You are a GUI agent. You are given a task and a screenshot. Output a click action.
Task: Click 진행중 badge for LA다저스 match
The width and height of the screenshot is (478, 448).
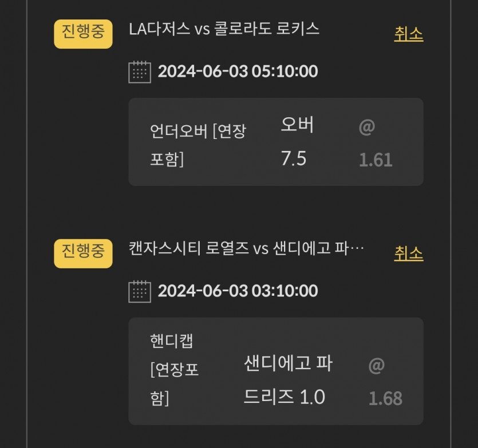83,33
